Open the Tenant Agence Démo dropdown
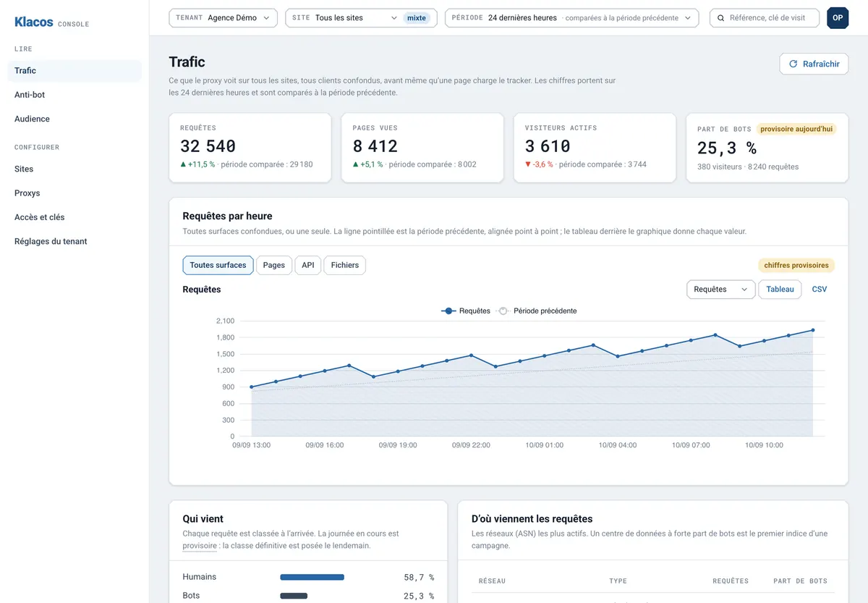The image size is (868, 603). coord(223,18)
